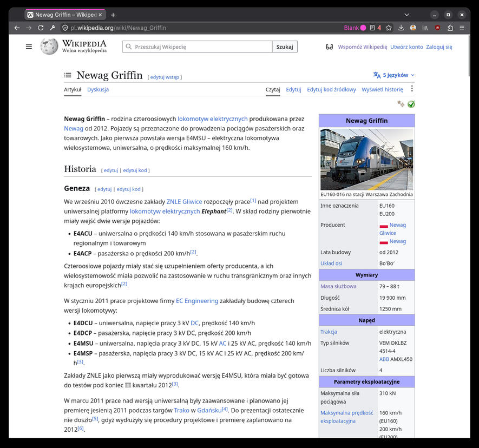
Task: Click the stars good-article icon
Action: (401, 104)
